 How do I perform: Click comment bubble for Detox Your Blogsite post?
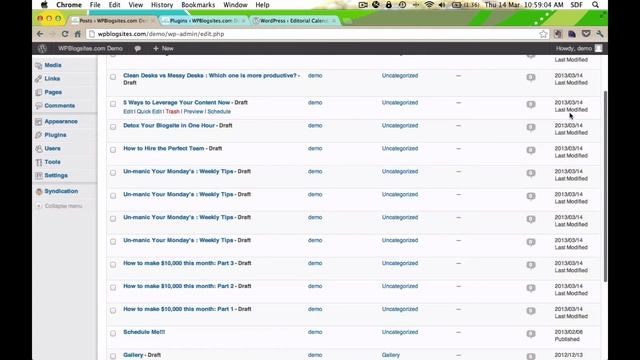(x=531, y=127)
